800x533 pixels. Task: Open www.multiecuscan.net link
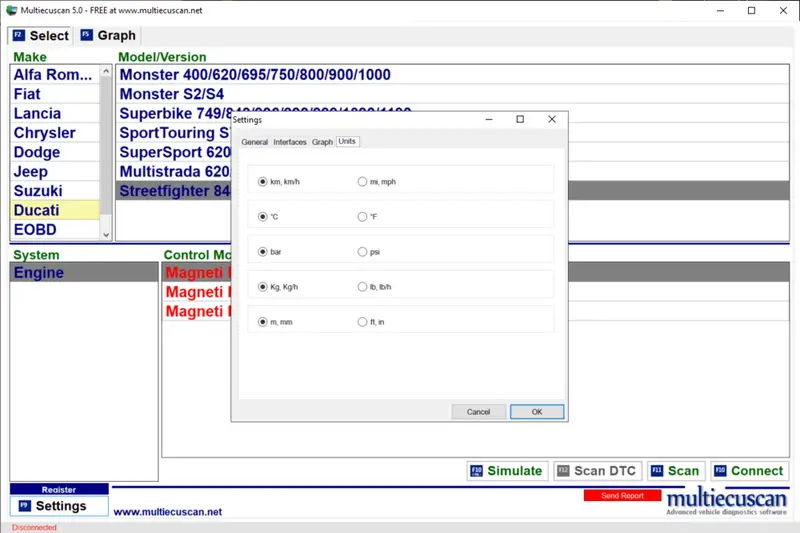pyautogui.click(x=167, y=512)
